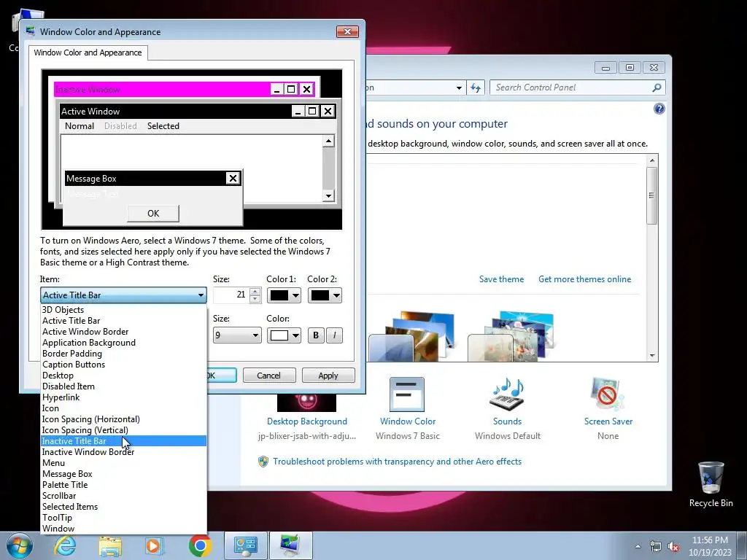This screenshot has height=560, width=747.
Task: Select the anime characters theme thumbnail
Action: pos(511,335)
